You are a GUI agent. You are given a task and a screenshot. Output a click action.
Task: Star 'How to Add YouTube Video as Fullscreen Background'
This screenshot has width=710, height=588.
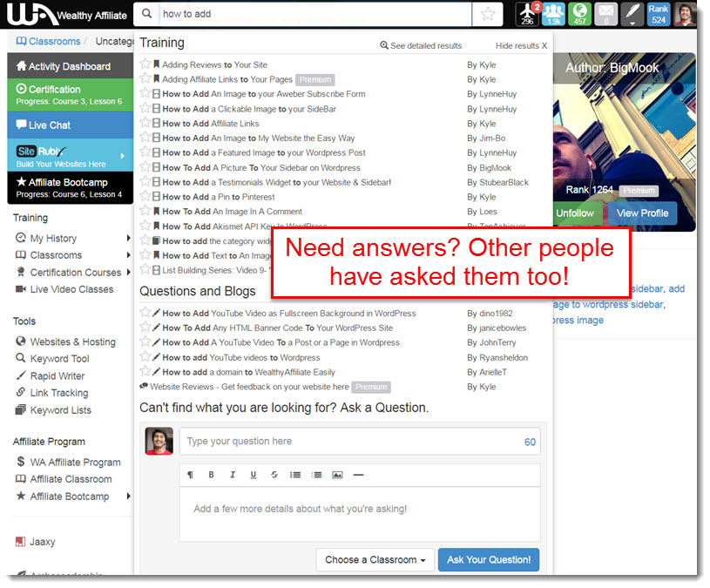145,313
